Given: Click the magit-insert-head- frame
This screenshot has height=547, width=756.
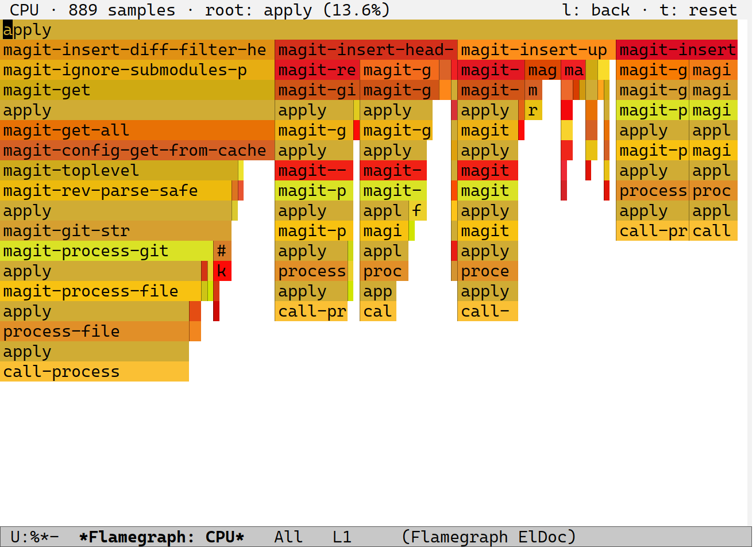Looking at the screenshot, I should coord(366,50).
